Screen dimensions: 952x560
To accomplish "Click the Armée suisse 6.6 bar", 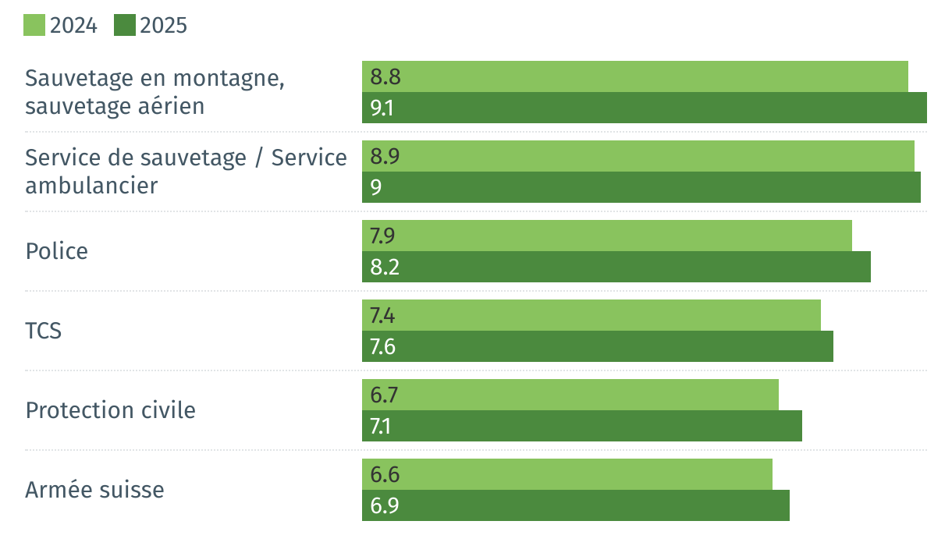I will pyautogui.click(x=567, y=474).
